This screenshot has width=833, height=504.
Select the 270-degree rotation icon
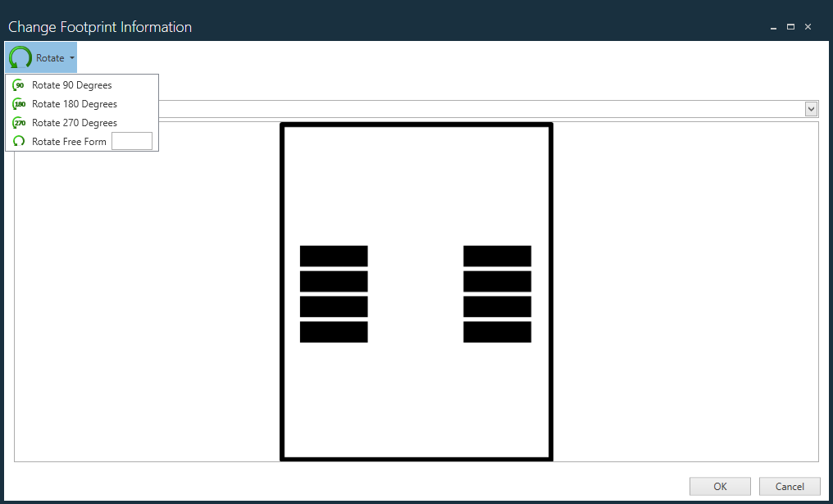(19, 122)
